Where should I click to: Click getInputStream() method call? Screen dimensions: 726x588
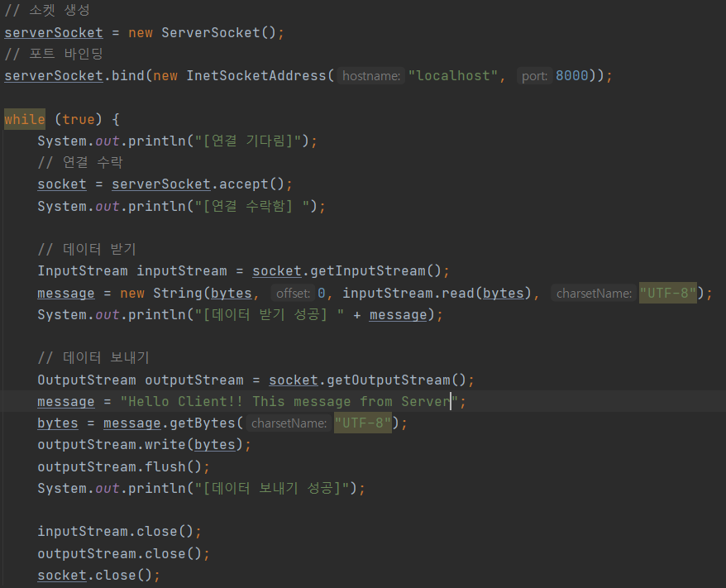pos(375,271)
